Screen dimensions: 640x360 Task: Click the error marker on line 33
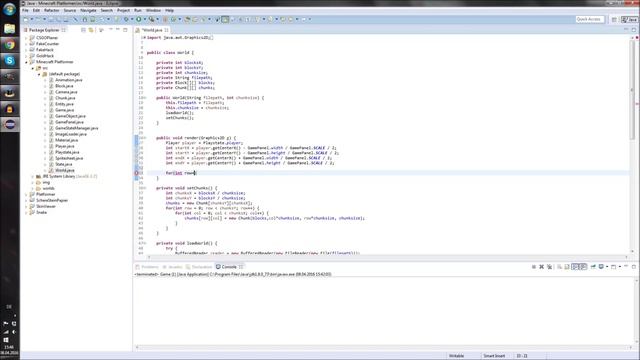pos(136,173)
